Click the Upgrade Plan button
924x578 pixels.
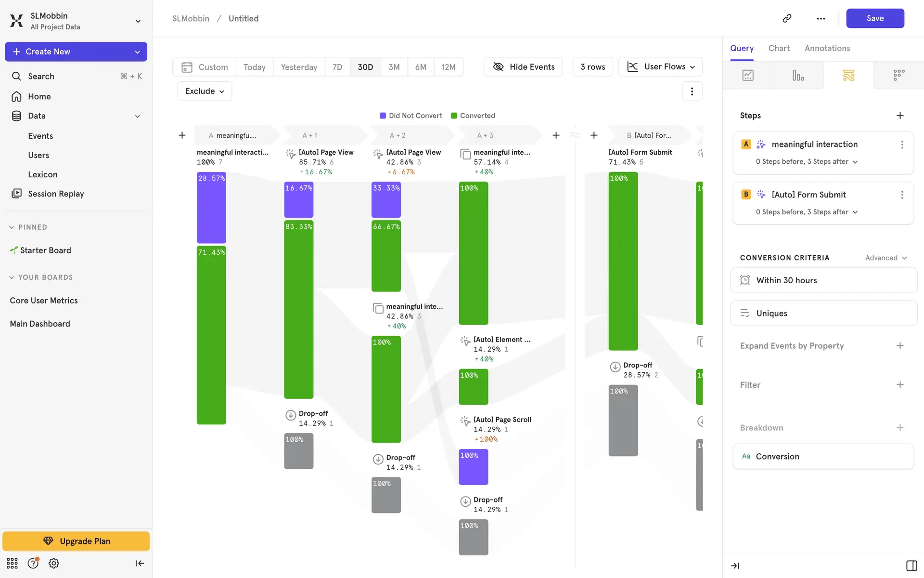pyautogui.click(x=76, y=541)
